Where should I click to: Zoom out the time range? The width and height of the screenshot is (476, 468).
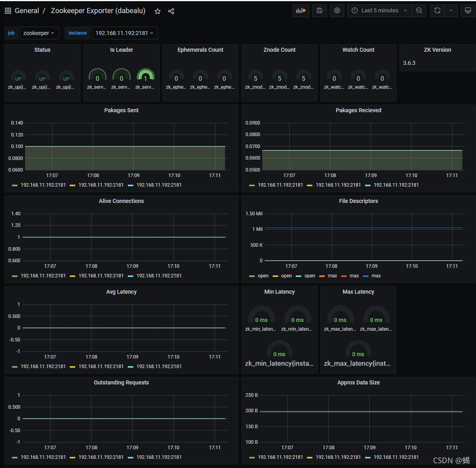pos(419,11)
